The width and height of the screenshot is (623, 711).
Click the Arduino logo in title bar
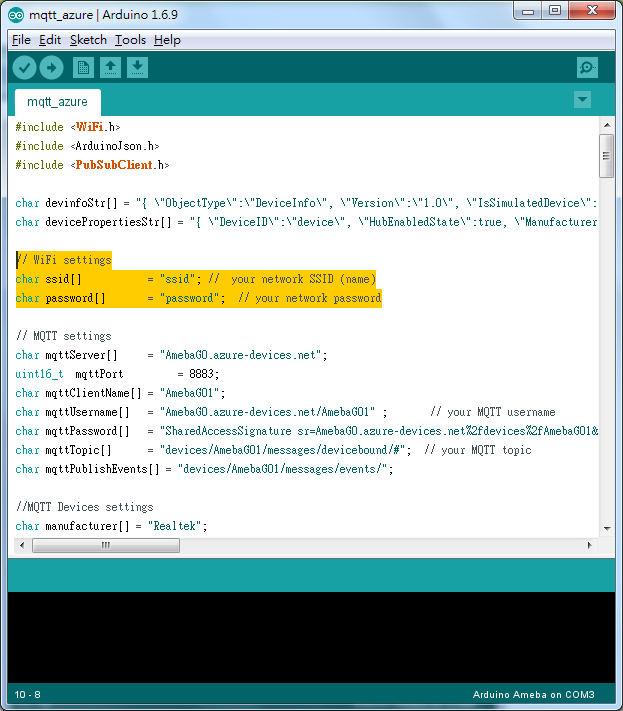pyautogui.click(x=16, y=15)
